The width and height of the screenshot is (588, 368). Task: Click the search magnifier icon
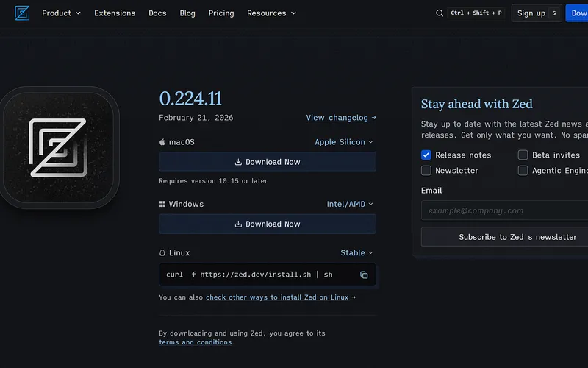click(440, 13)
